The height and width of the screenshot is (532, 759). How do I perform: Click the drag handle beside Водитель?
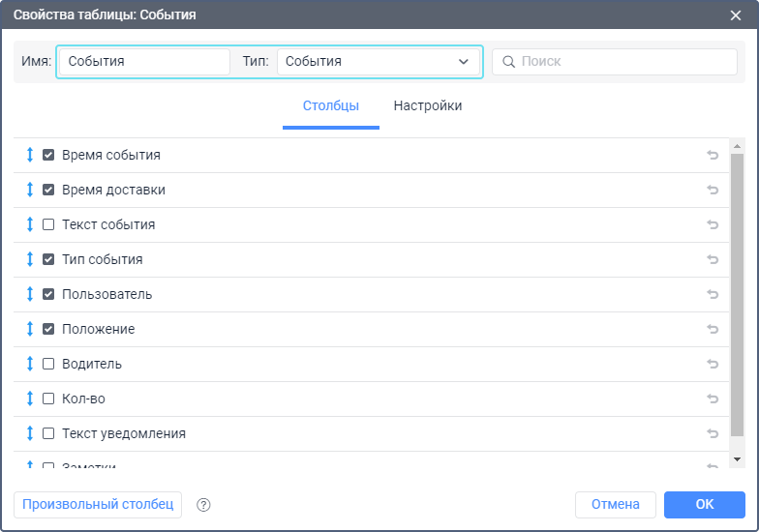pyautogui.click(x=30, y=364)
